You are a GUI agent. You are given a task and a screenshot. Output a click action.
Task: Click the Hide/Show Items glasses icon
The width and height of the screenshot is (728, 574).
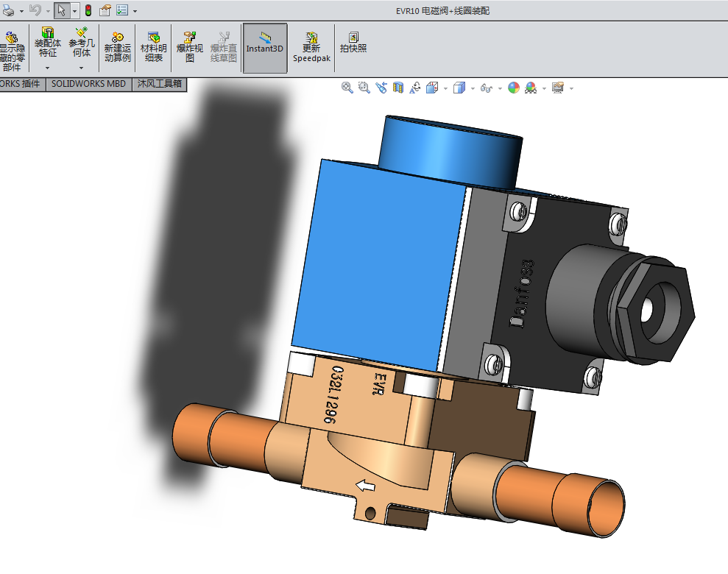486,88
